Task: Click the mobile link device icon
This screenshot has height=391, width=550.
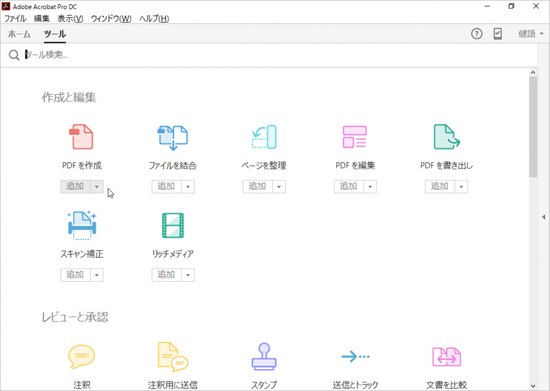Action: point(497,34)
